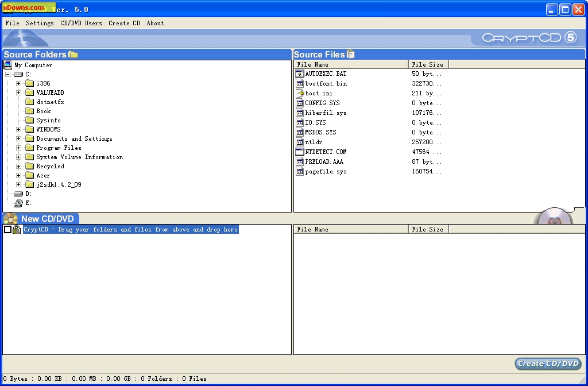Collapse the C: drive node
The height and width of the screenshot is (386, 588).
pyautogui.click(x=7, y=74)
